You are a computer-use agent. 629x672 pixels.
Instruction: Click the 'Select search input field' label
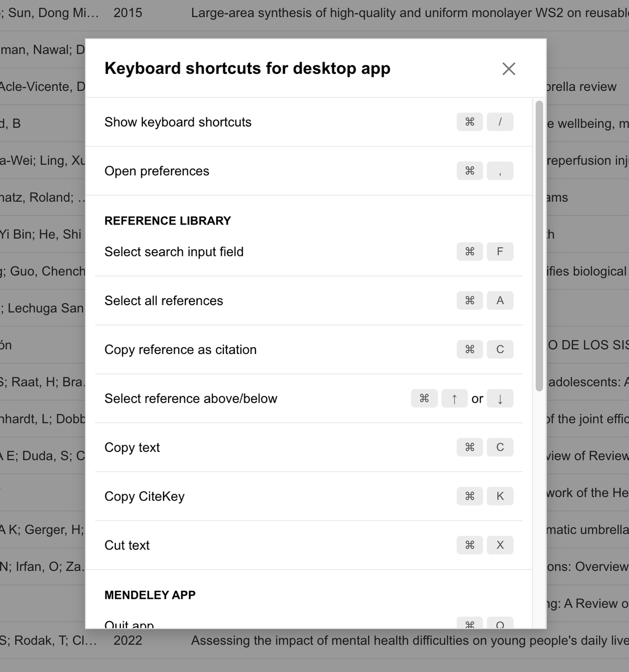174,251
